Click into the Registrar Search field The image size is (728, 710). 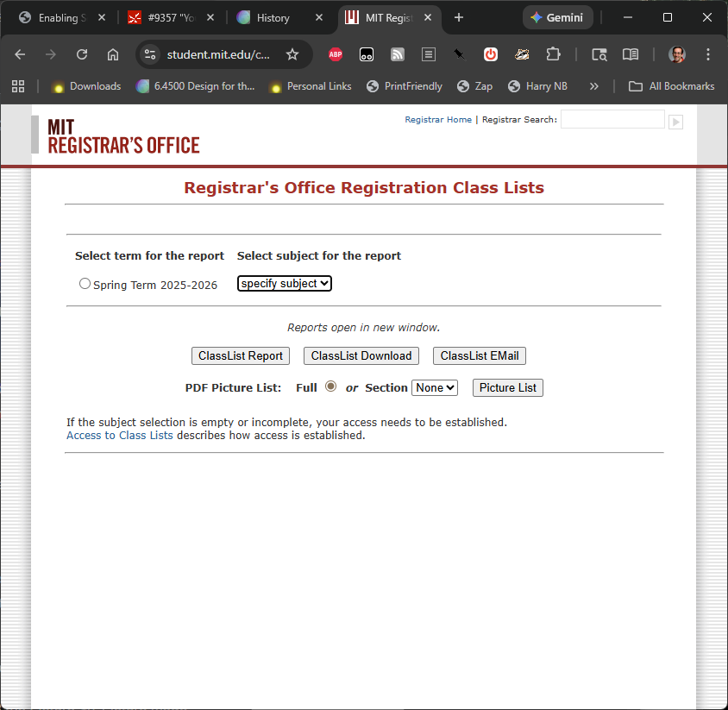612,120
